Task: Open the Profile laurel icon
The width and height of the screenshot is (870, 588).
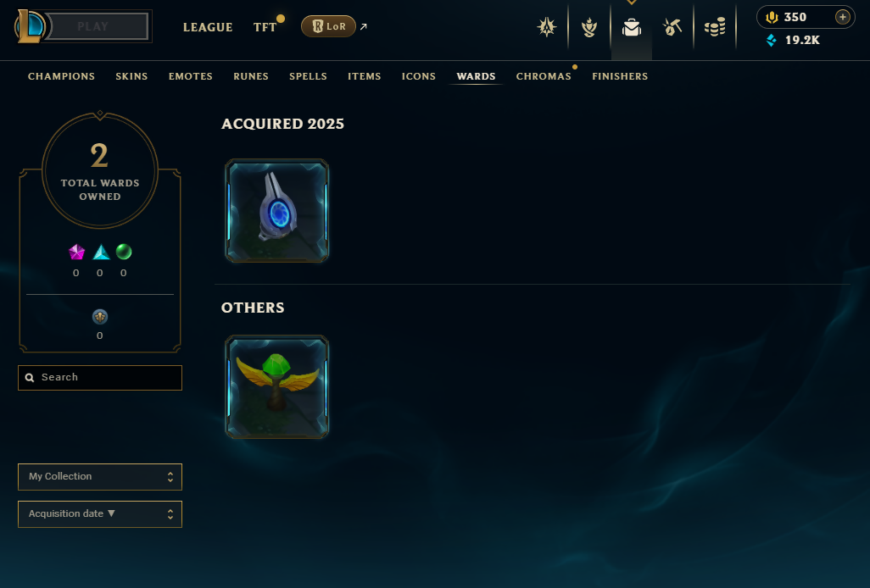Action: pos(589,27)
